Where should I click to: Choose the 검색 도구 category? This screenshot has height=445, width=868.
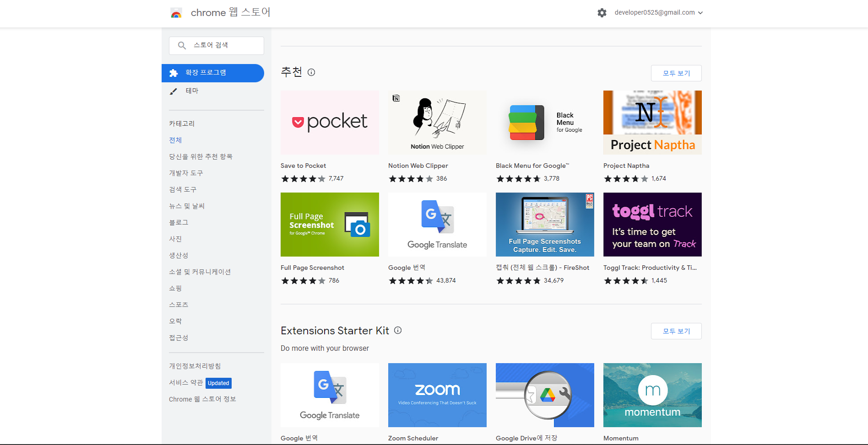pos(183,189)
